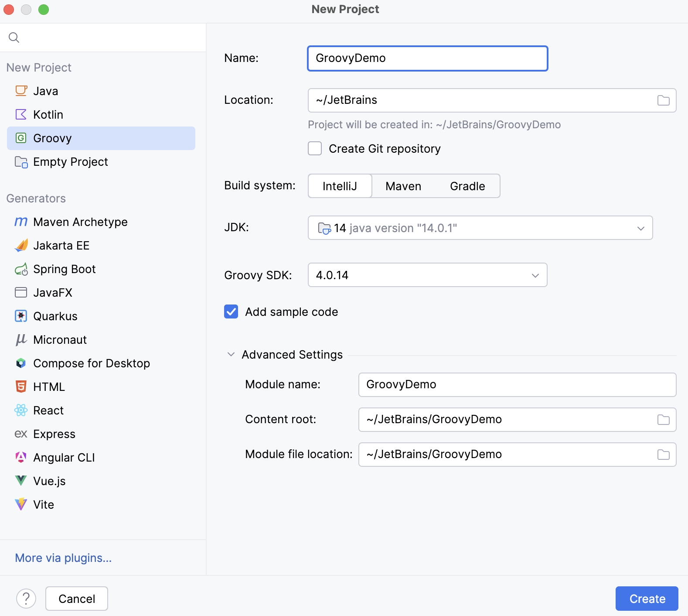This screenshot has height=616, width=688.
Task: Browse for Module file location folder
Action: pos(663,455)
